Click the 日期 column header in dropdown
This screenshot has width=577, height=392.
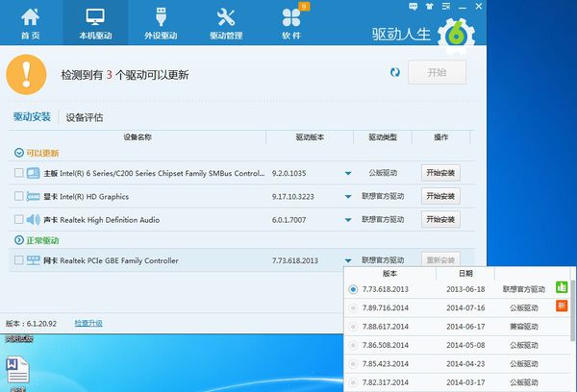465,273
